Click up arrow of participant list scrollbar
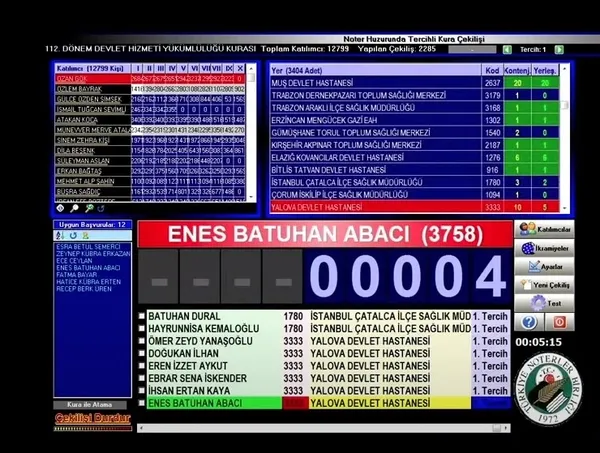600x453 pixels. click(x=251, y=68)
